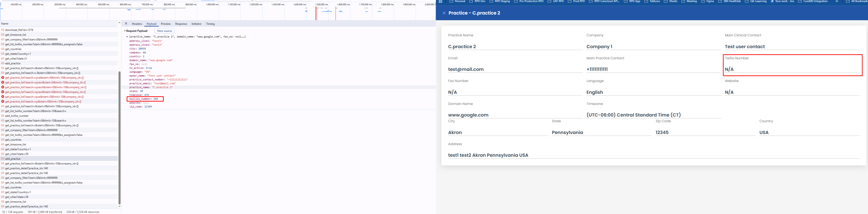Image resolution: width=868 pixels, height=214 pixels.
Task: Select the download_file?id=1376 request
Action: coord(19,30)
